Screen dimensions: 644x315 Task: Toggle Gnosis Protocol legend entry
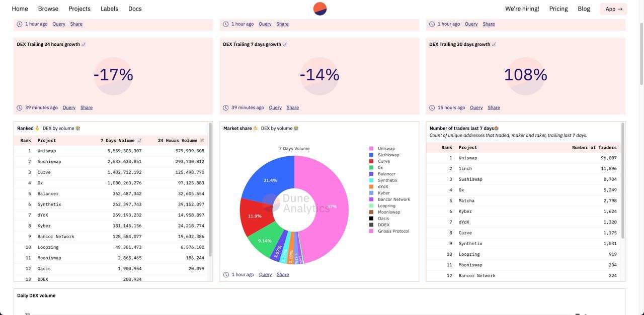[x=389, y=231]
